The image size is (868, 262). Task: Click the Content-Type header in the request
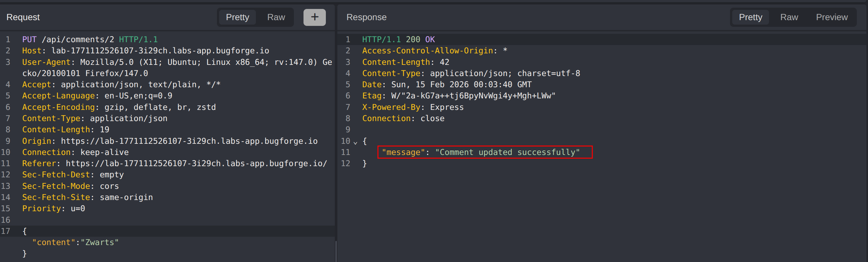pyautogui.click(x=95, y=118)
